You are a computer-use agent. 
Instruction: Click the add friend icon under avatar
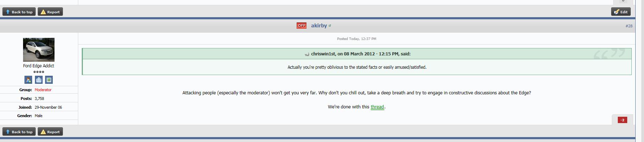coord(28,80)
